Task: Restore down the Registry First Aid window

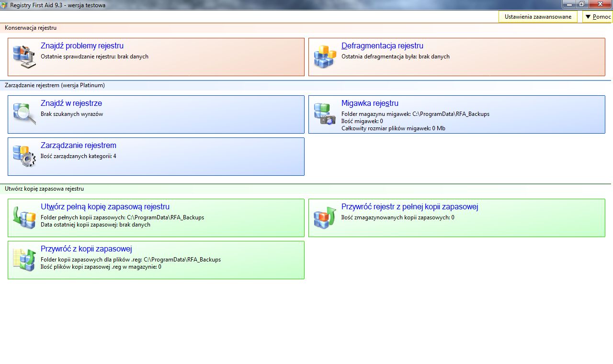Action: tap(582, 4)
